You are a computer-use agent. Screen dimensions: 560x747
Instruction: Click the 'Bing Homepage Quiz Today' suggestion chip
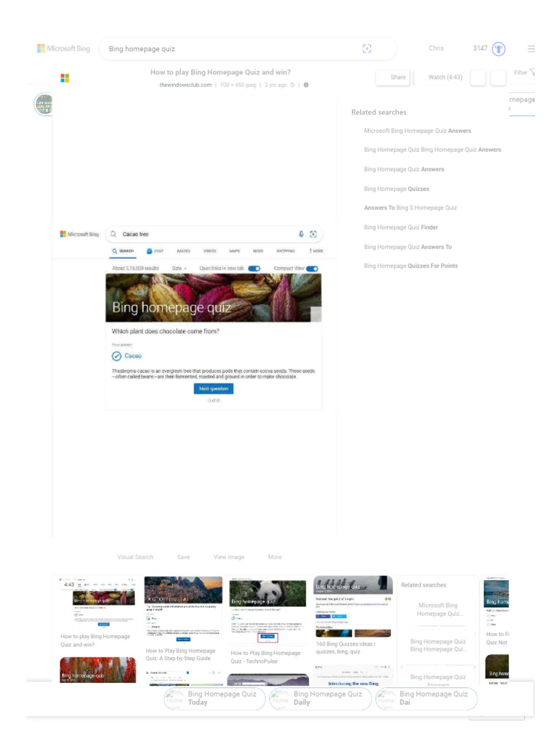(214, 698)
